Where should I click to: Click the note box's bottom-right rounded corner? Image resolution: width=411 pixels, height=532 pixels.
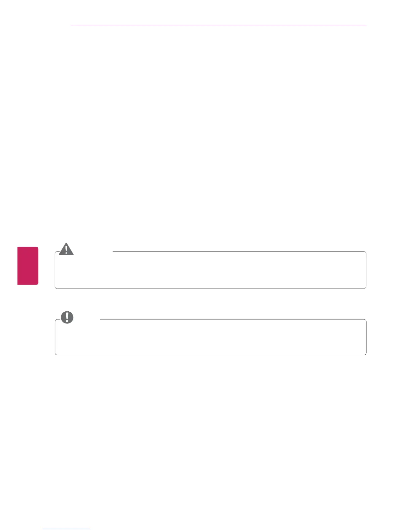[x=365, y=354]
